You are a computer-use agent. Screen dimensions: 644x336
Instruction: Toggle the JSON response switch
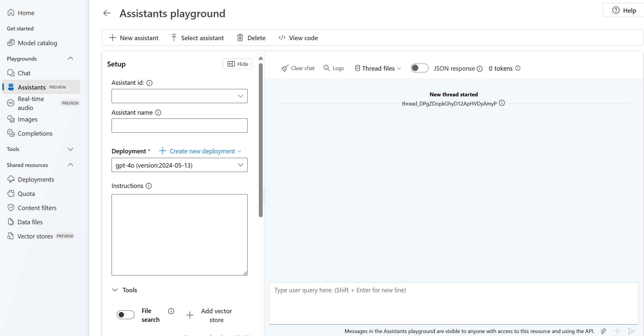pyautogui.click(x=419, y=68)
